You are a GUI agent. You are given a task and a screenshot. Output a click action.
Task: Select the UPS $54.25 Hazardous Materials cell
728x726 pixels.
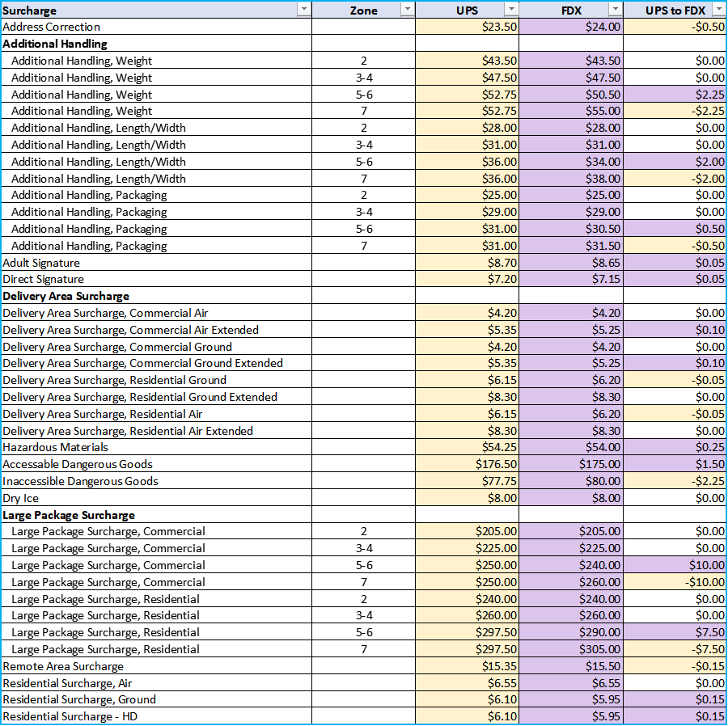tap(467, 447)
